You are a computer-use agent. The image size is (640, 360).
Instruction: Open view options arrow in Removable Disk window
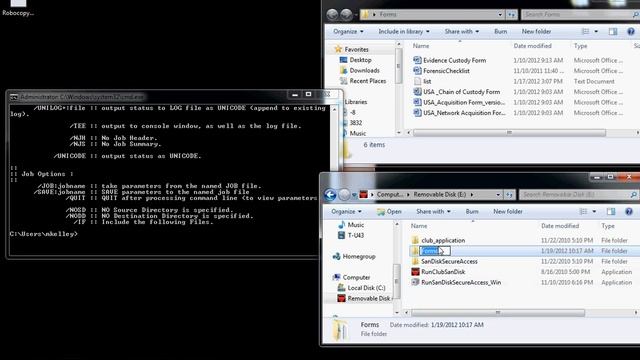594,211
